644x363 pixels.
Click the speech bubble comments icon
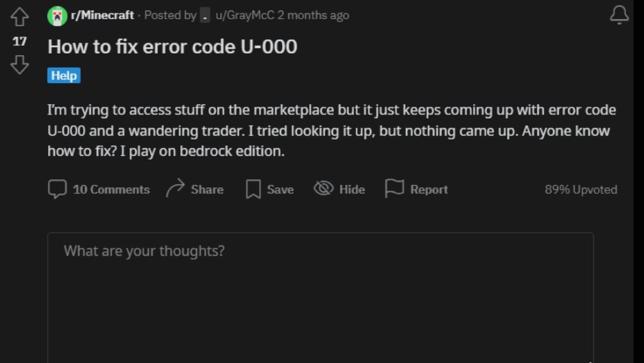tap(57, 189)
